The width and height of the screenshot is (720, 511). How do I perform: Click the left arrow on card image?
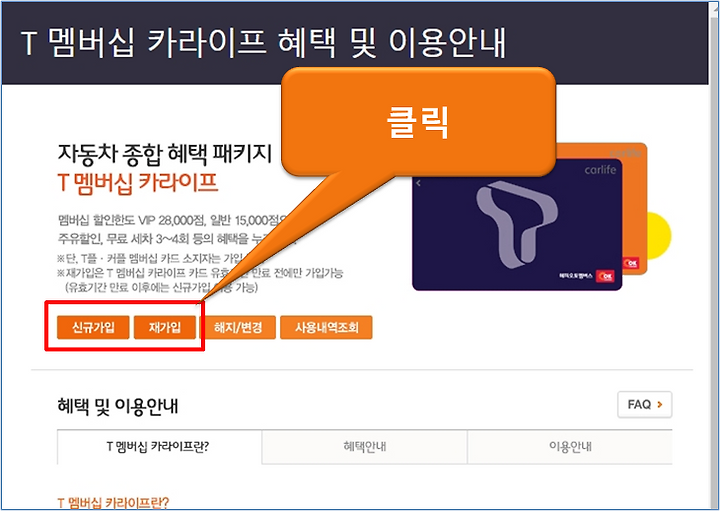tap(418, 183)
